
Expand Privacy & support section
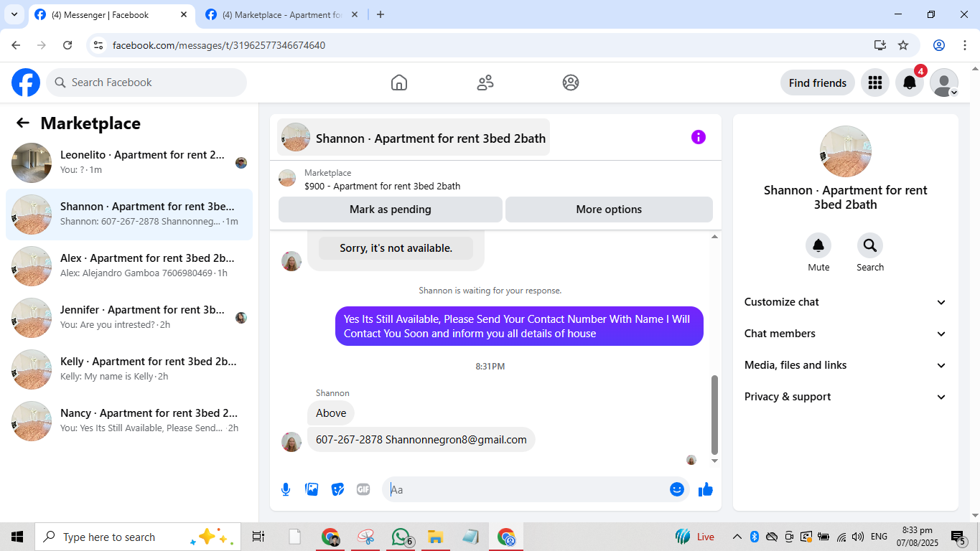846,397
